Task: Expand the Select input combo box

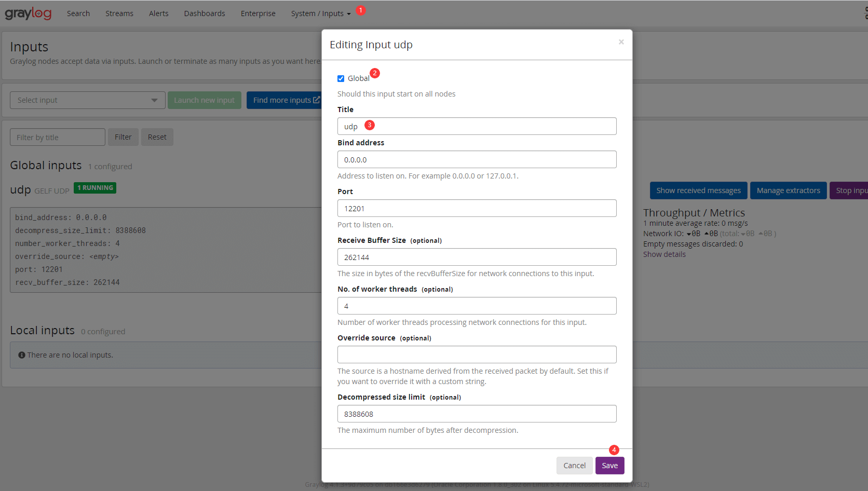Action: tap(88, 100)
